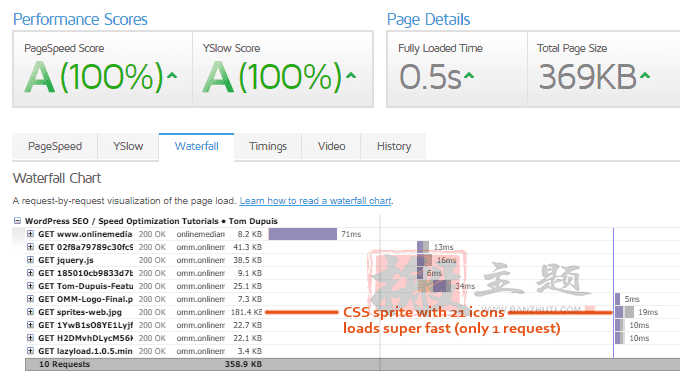Open the History tab
680x392 pixels.
(x=394, y=147)
